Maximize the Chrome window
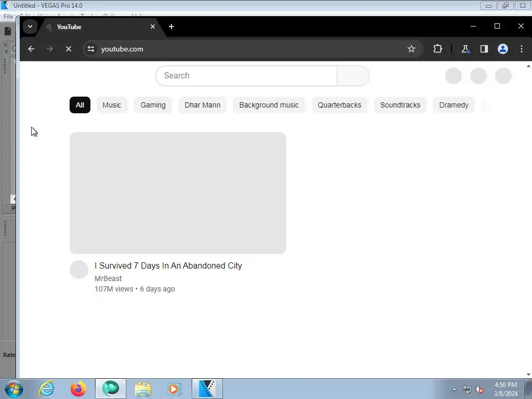 pyautogui.click(x=497, y=26)
